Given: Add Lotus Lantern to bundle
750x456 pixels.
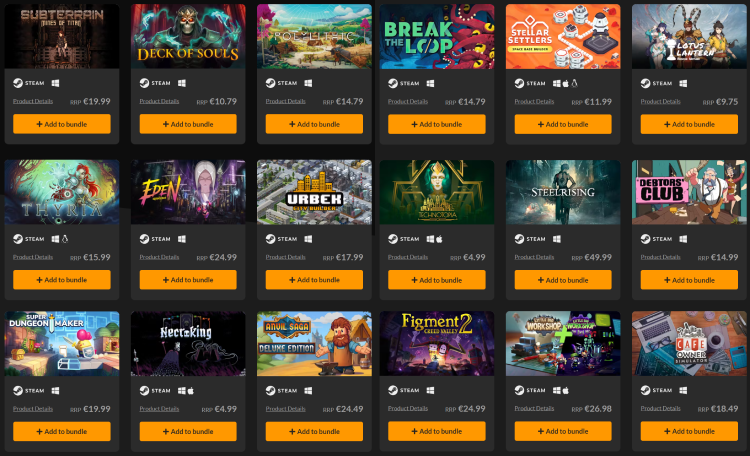Looking at the screenshot, I should click(x=689, y=124).
